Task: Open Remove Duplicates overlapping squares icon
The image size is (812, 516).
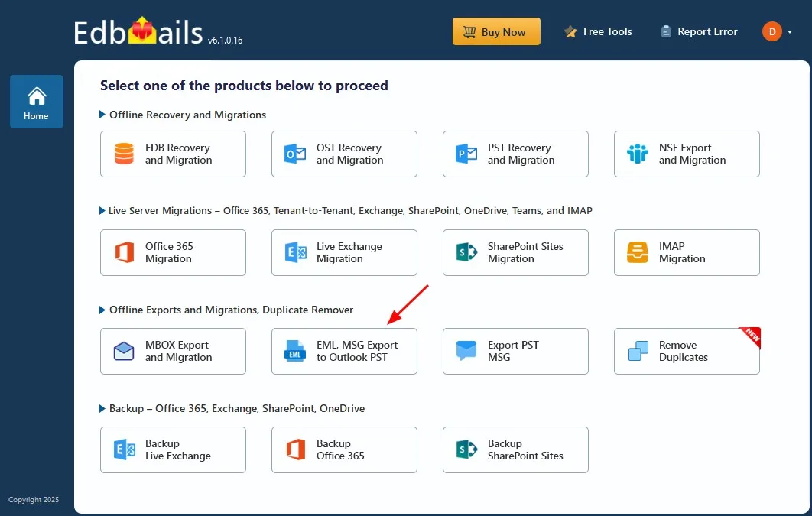Action: click(x=638, y=351)
